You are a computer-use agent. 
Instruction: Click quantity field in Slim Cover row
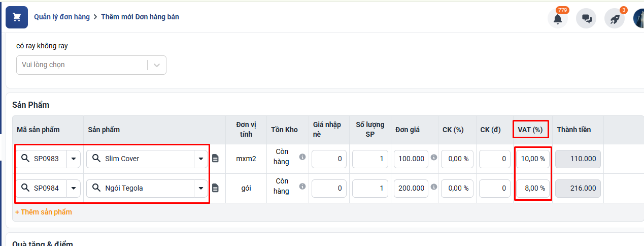tap(370, 159)
